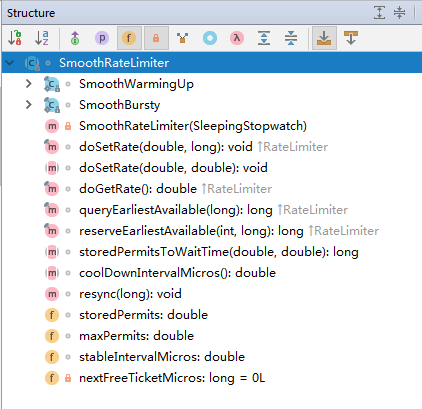Select the SmoothRateLimiter class row
422x409 pixels.
(212, 63)
